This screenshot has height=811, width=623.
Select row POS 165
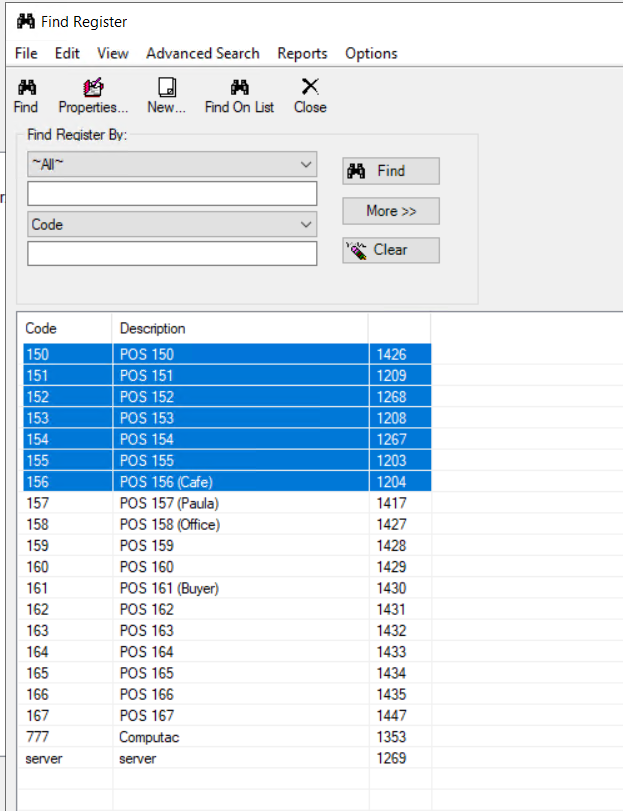coord(227,673)
